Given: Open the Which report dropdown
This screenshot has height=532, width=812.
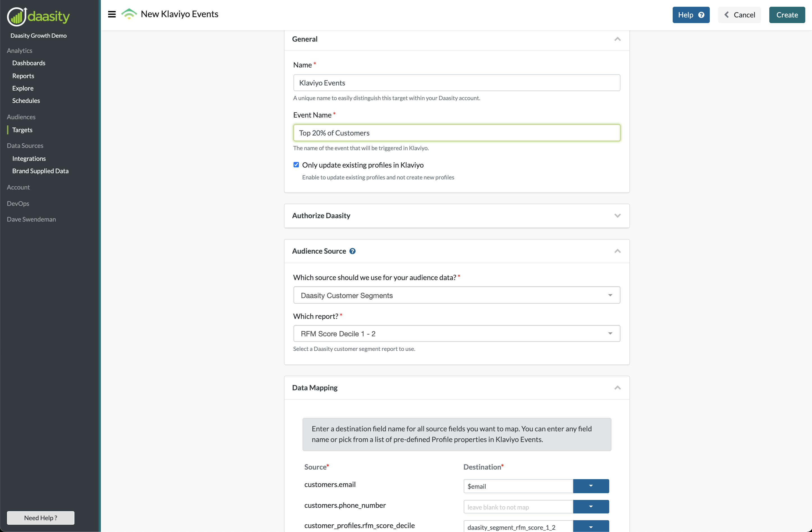Looking at the screenshot, I should [456, 333].
